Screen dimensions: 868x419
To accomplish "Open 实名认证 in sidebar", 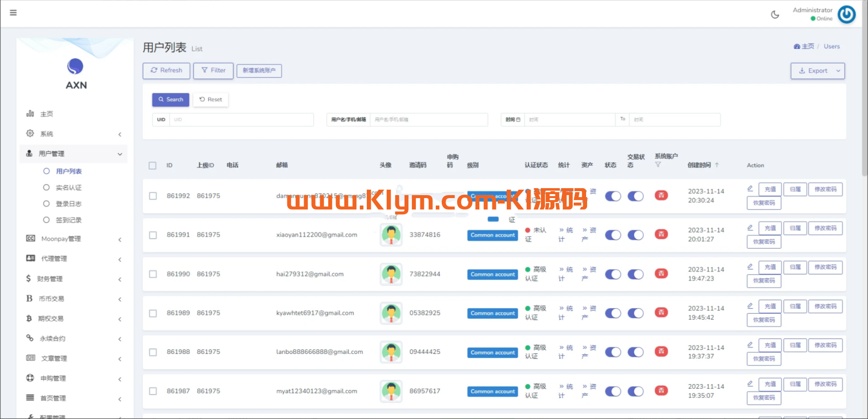I will 68,188.
